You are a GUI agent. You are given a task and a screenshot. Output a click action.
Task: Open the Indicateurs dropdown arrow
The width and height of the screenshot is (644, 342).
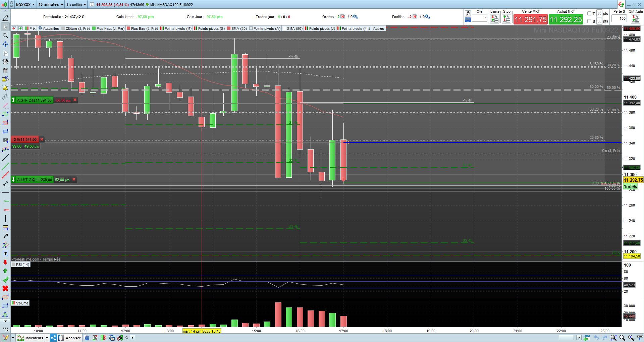tap(47, 338)
